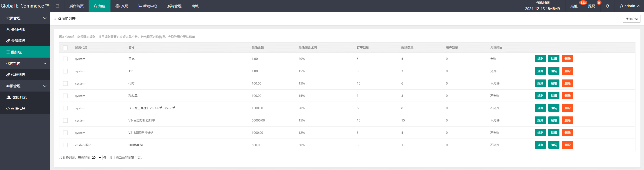Click 删除 for V2-5单固定打针组 row
644x170 pixels.
(x=567, y=133)
